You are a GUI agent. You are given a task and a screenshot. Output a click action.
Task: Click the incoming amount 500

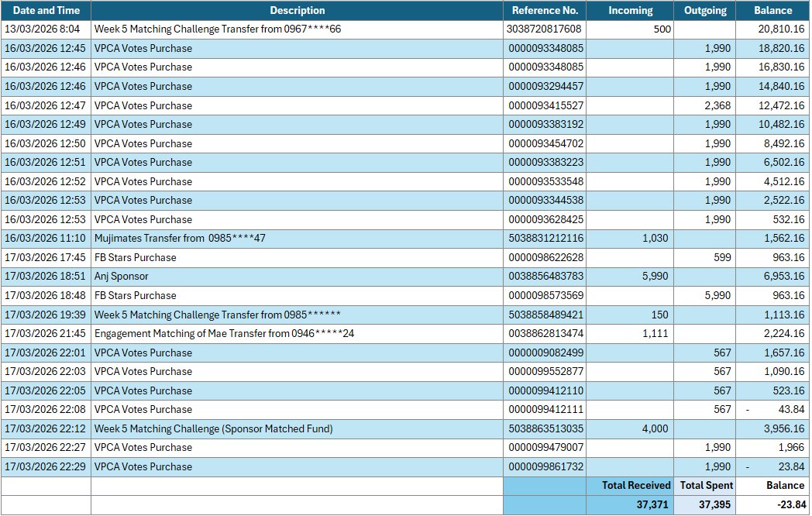click(x=662, y=29)
